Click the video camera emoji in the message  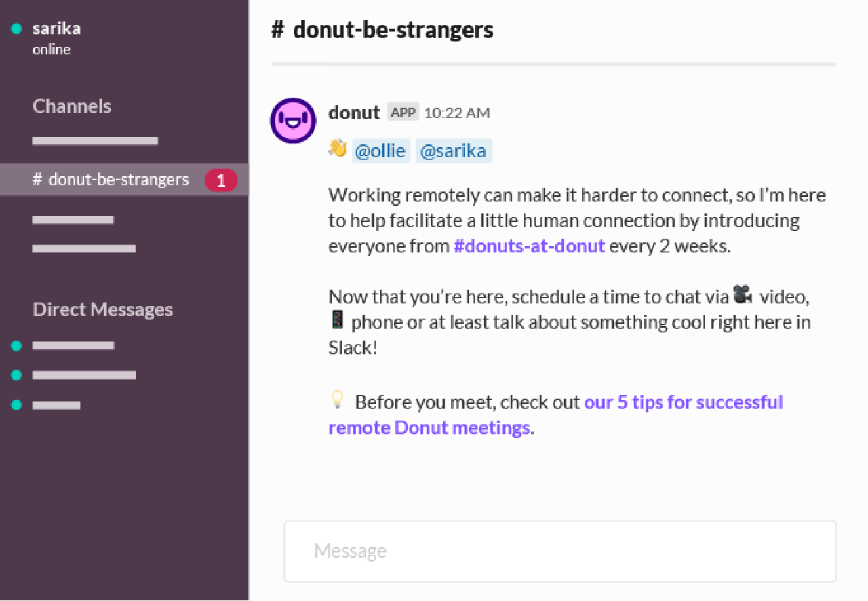[743, 294]
